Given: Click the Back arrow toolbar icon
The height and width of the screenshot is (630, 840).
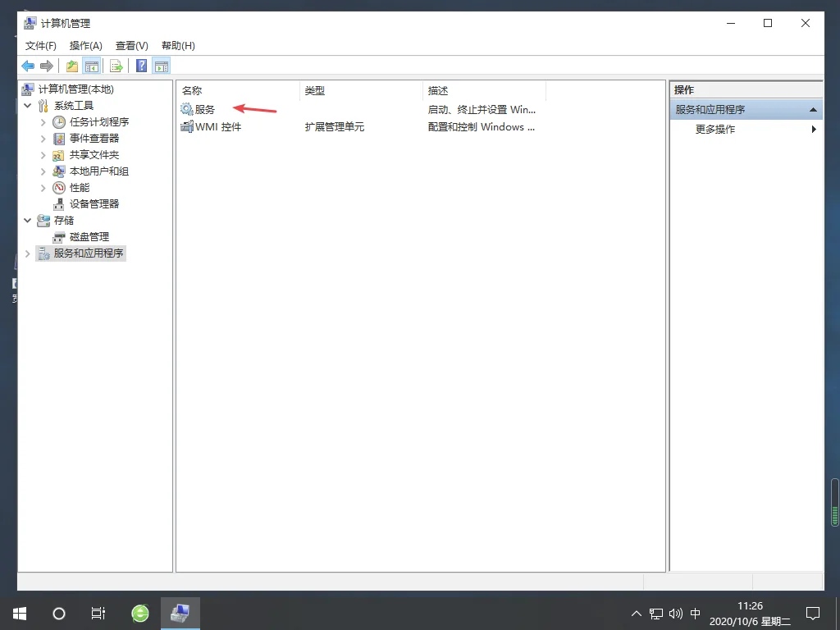Looking at the screenshot, I should (x=28, y=66).
